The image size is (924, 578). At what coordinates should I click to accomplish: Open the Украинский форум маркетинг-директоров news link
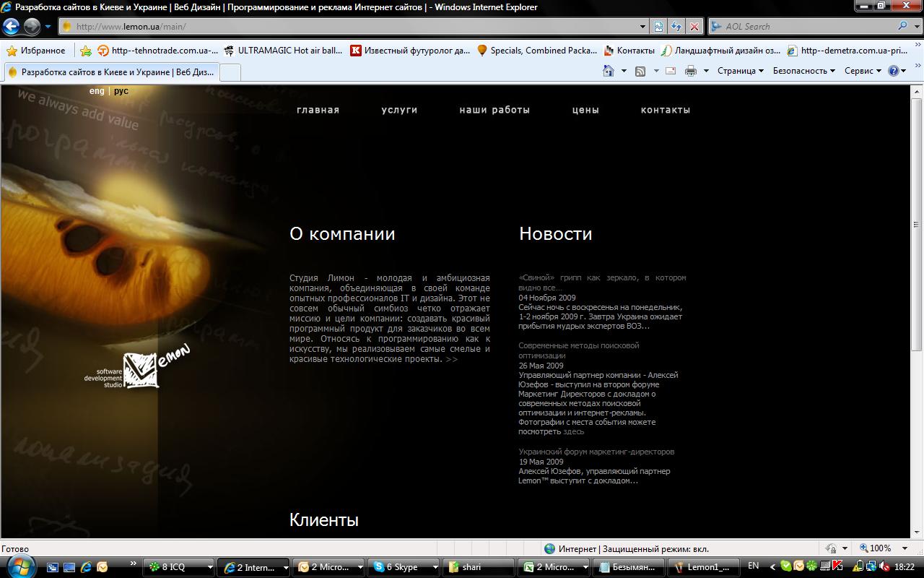pos(596,452)
